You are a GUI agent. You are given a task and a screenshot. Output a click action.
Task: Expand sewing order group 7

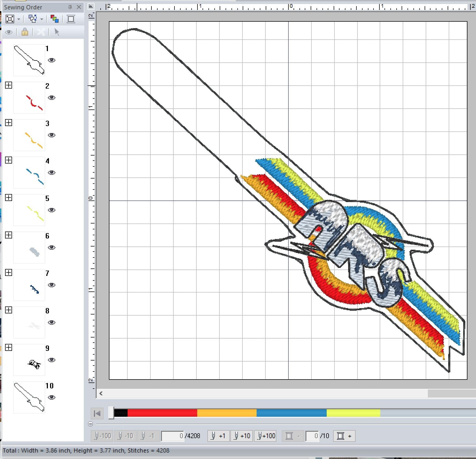[9, 273]
